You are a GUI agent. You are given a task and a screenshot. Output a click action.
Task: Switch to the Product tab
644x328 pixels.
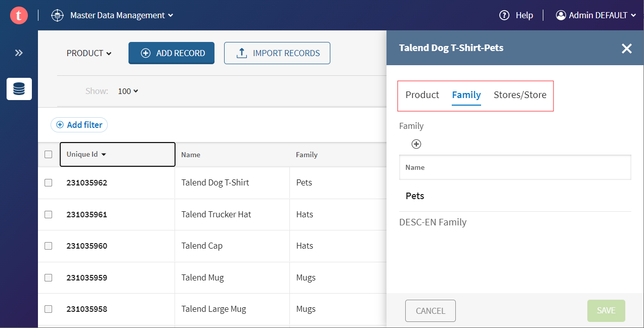point(422,95)
